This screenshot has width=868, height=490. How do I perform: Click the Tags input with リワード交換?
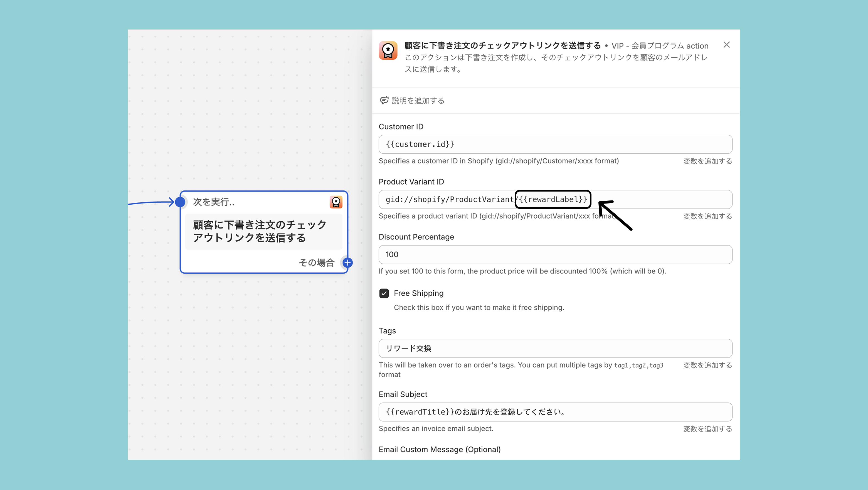pyautogui.click(x=555, y=348)
